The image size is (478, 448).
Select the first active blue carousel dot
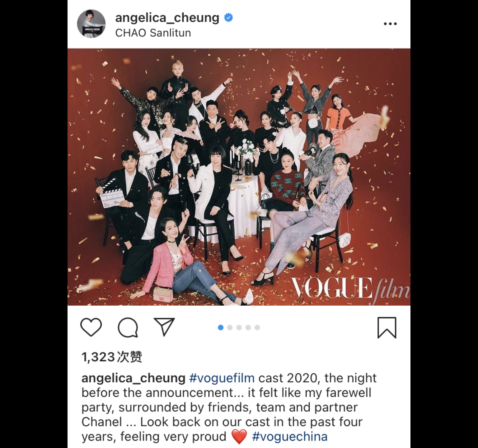[x=221, y=327]
